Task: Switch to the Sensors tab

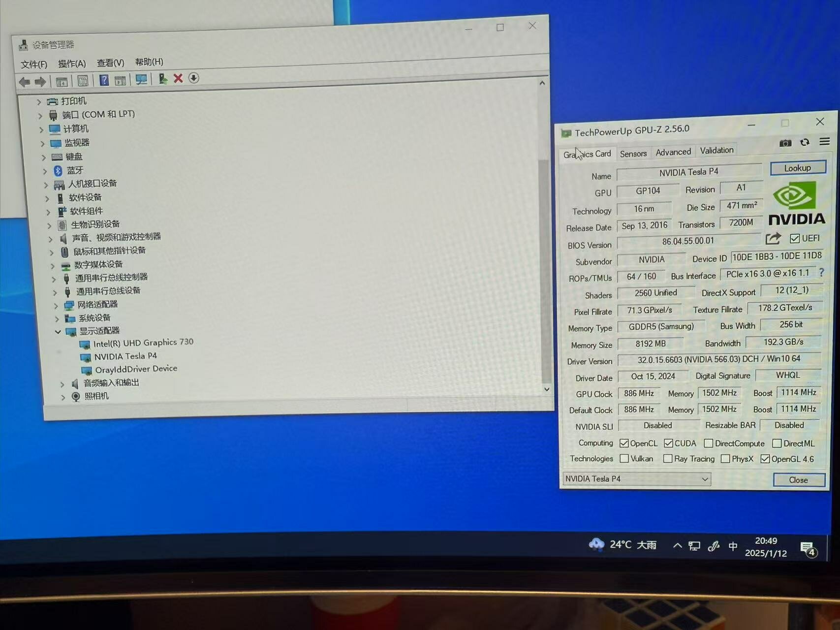Action: click(633, 154)
